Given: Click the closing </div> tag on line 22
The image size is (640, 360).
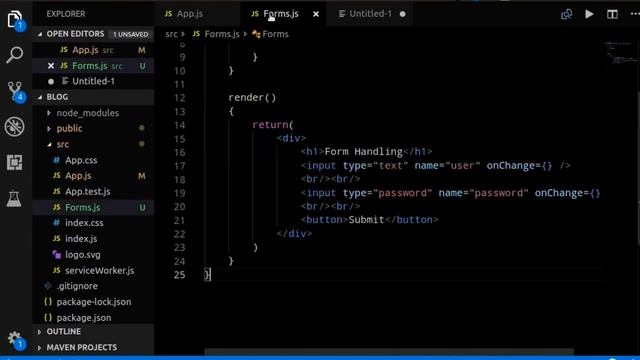Looking at the screenshot, I should (x=294, y=233).
